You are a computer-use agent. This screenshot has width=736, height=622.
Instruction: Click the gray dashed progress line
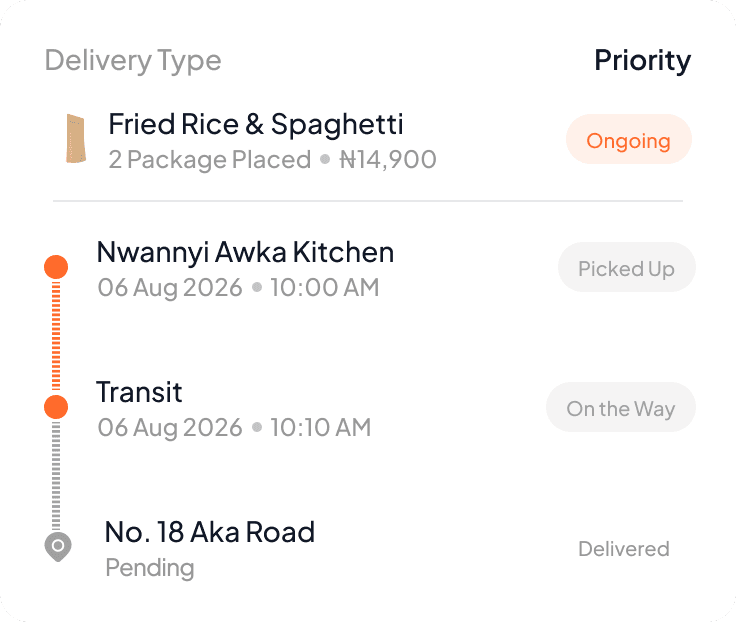pyautogui.click(x=56, y=476)
